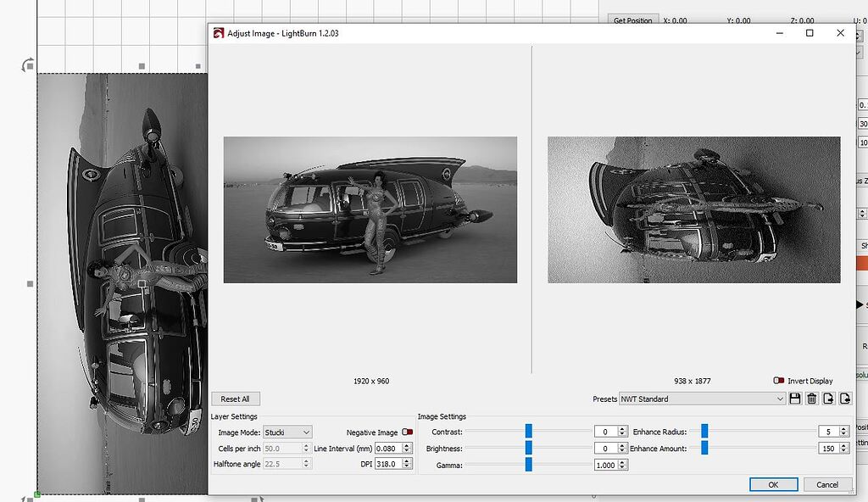This screenshot has width=868, height=502.
Task: Click the DPI value field
Action: pyautogui.click(x=388, y=464)
